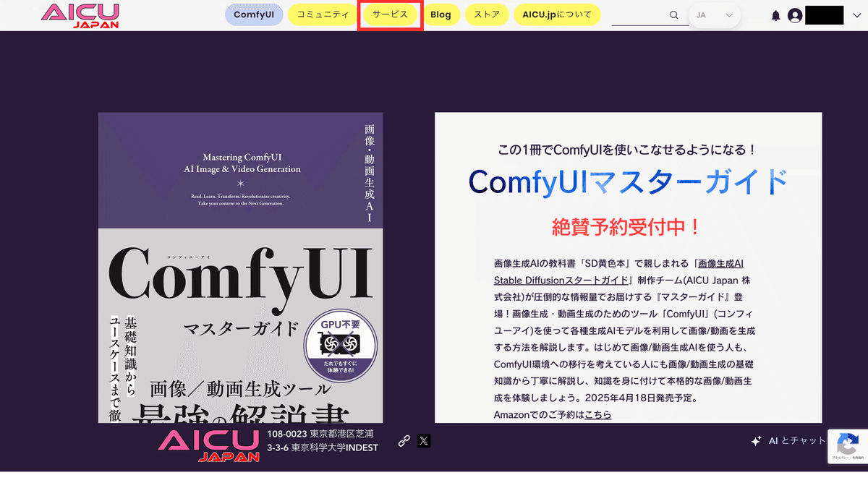Select the サービス menu item
The height and width of the screenshot is (488, 868).
pos(390,14)
